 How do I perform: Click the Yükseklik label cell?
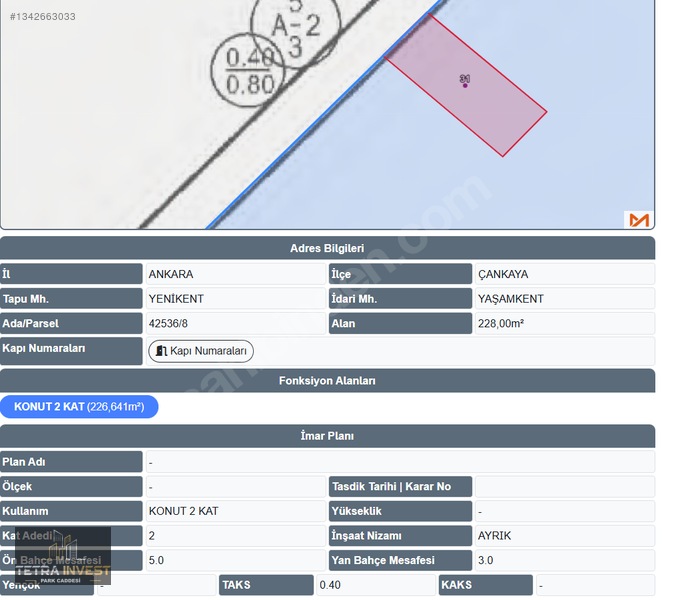coord(400,511)
